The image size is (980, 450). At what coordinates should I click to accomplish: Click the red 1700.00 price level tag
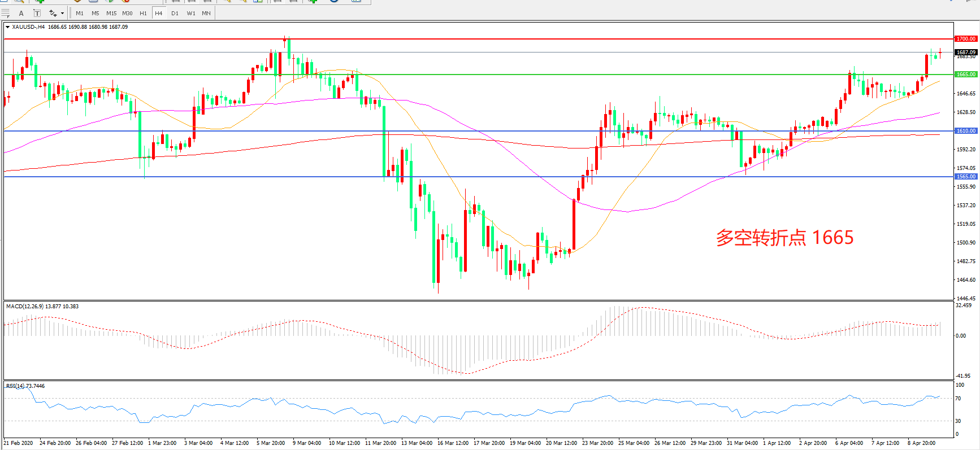click(965, 39)
